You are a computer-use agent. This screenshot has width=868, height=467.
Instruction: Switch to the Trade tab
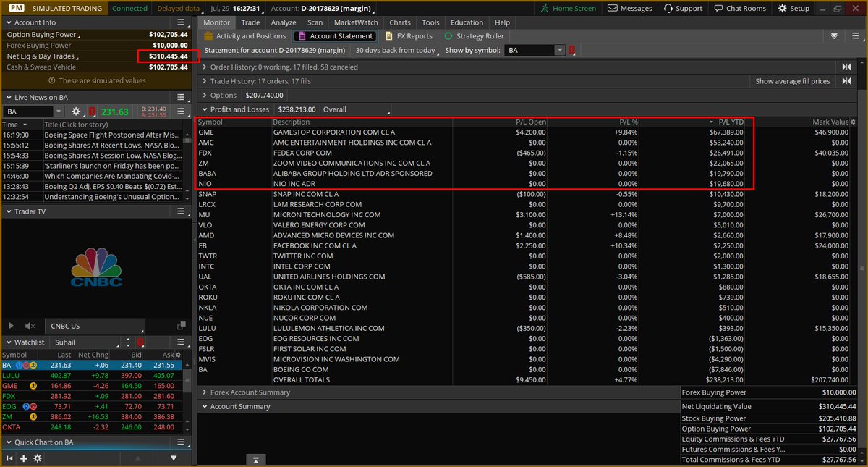250,22
